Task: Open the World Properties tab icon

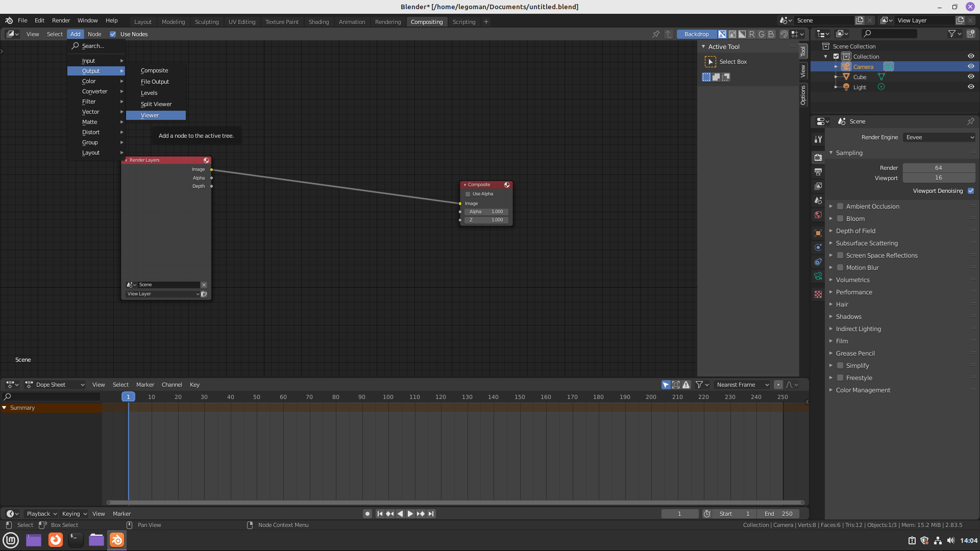Action: pyautogui.click(x=818, y=215)
